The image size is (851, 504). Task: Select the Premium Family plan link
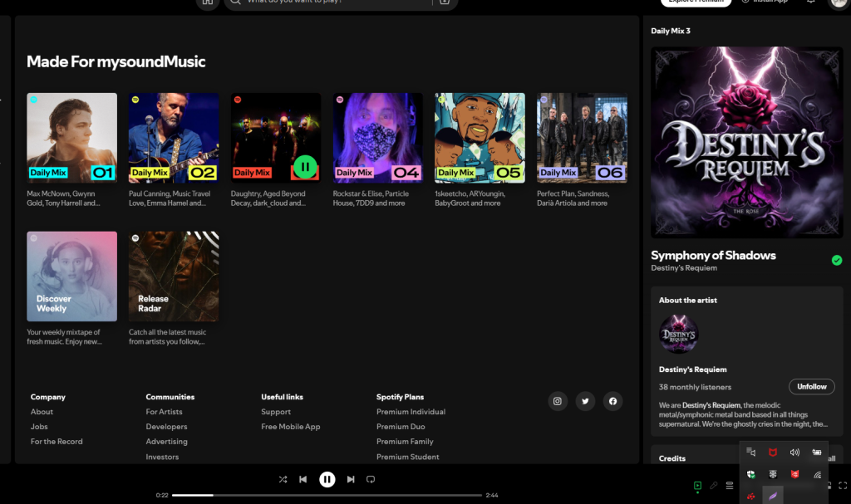[405, 442]
